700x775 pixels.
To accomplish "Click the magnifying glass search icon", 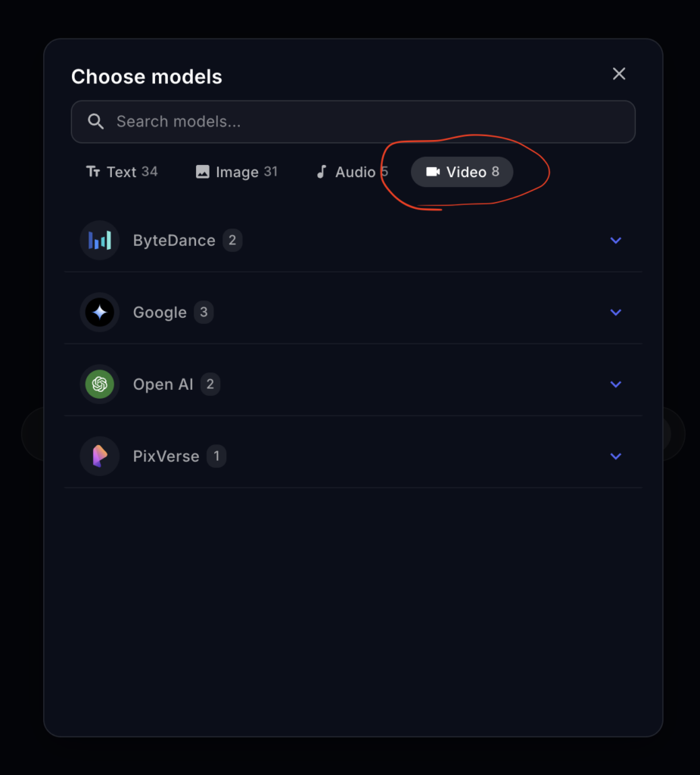I will point(96,122).
